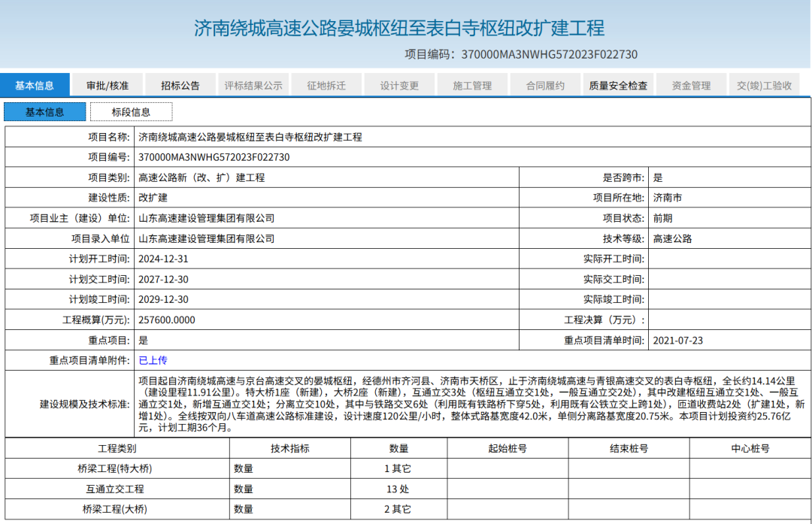812x524 pixels.
Task: Click 重点项目 value 是
Action: [144, 340]
